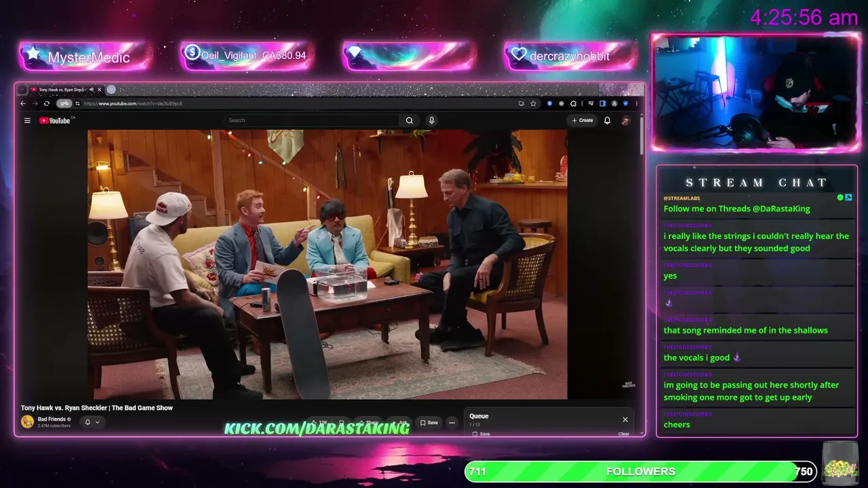
Task: Open the more actions three-dot button
Action: (x=452, y=423)
